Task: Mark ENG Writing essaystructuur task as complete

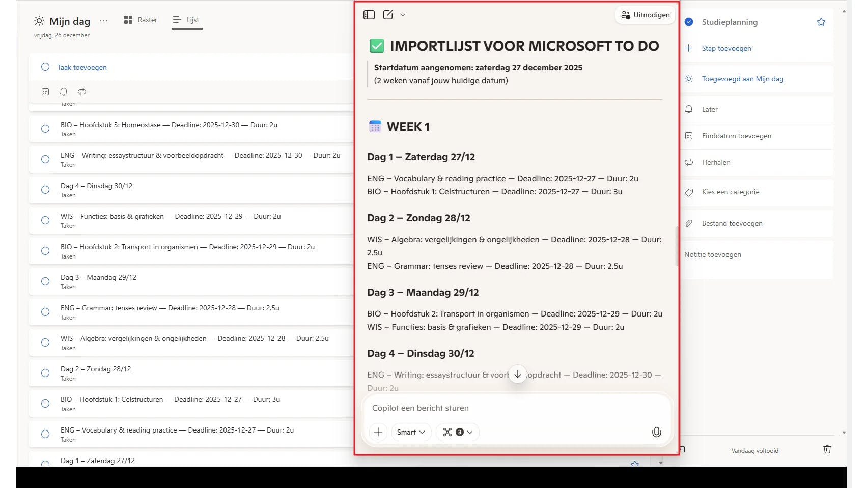Action: click(45, 159)
